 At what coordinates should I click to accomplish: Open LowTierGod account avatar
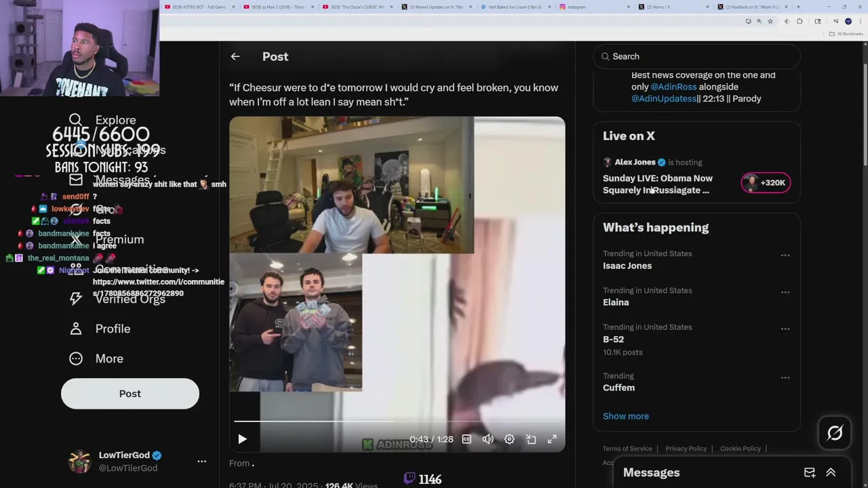click(80, 462)
